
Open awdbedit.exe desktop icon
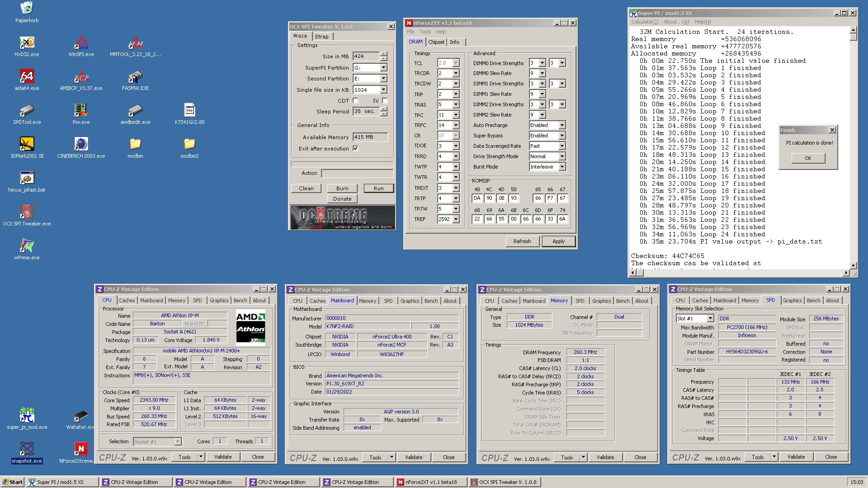pyautogui.click(x=135, y=110)
